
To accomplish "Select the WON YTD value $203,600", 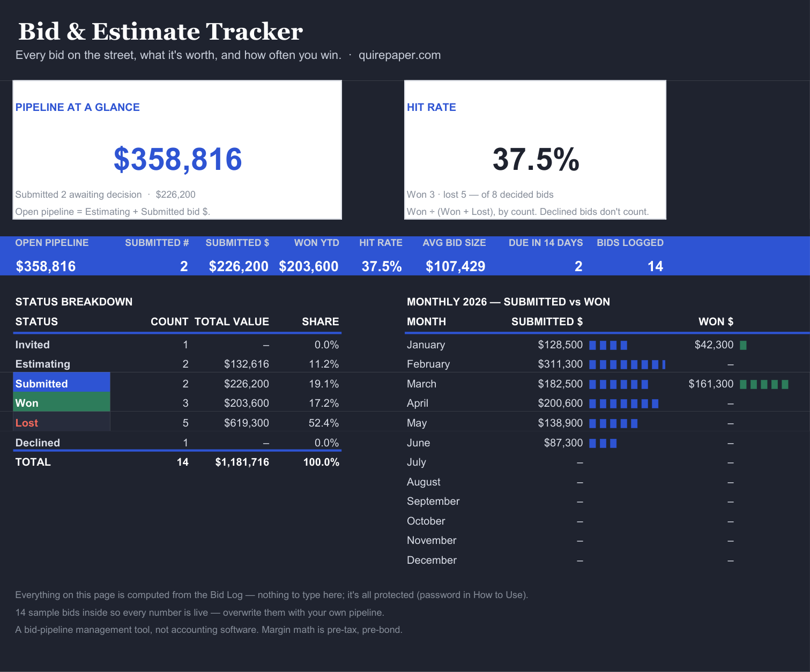I will point(309,266).
